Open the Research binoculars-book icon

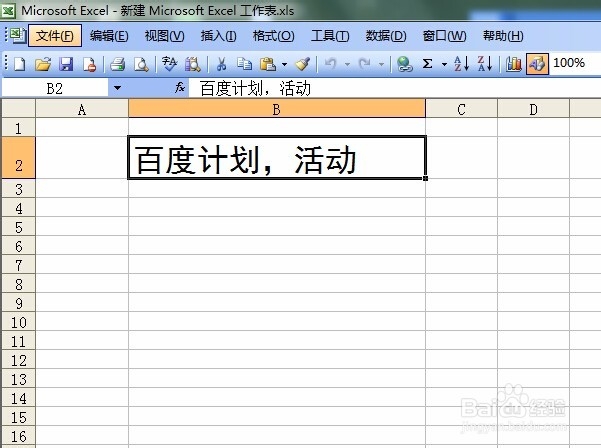coord(192,64)
